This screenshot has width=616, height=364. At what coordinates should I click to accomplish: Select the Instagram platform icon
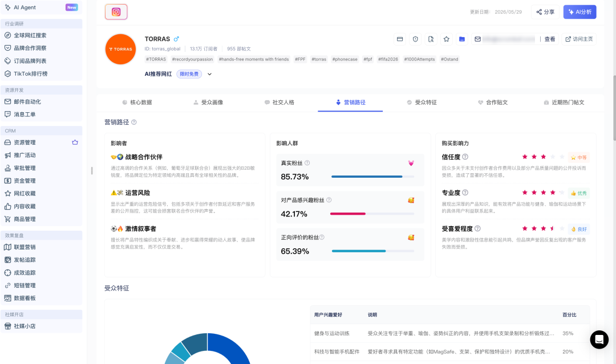[116, 12]
